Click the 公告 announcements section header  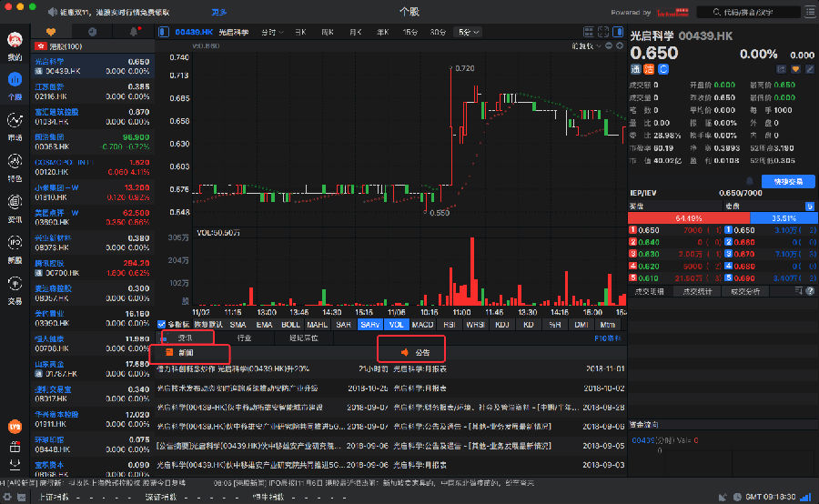(x=416, y=353)
